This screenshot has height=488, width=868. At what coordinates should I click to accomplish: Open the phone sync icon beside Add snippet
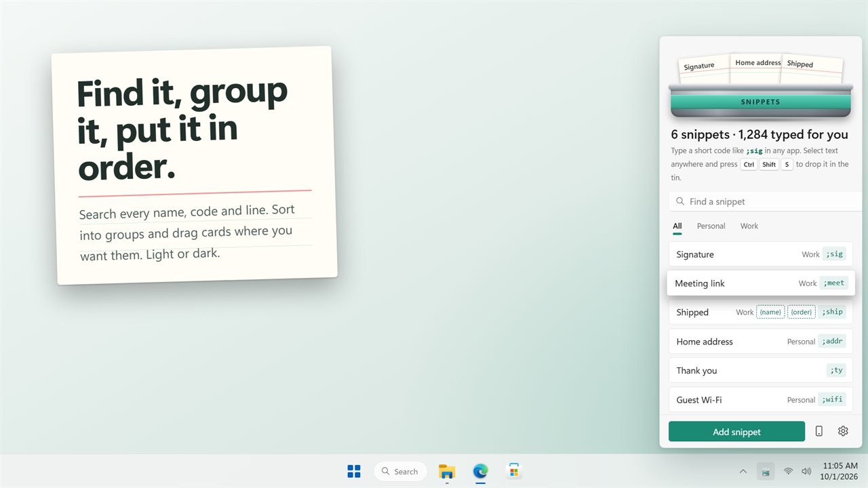click(x=819, y=431)
